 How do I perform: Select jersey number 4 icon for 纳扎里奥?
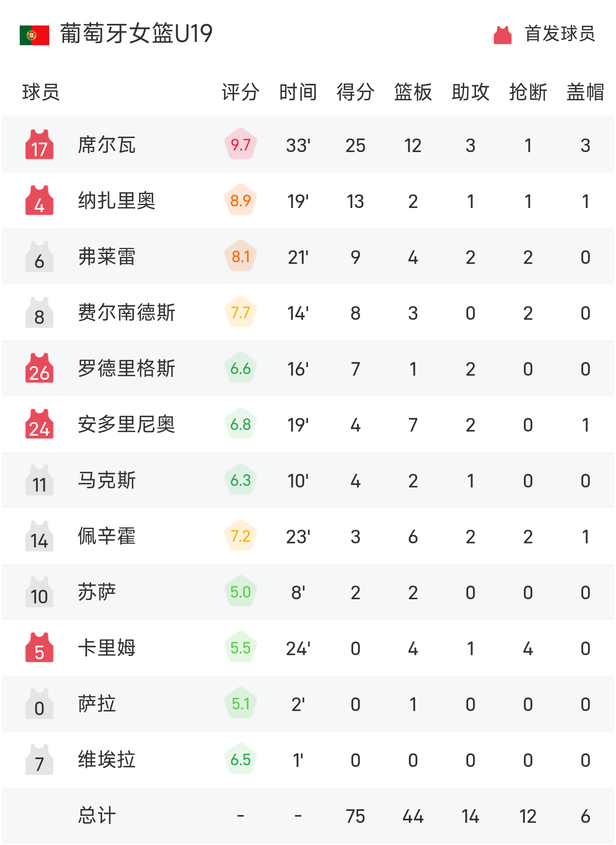coord(39,201)
